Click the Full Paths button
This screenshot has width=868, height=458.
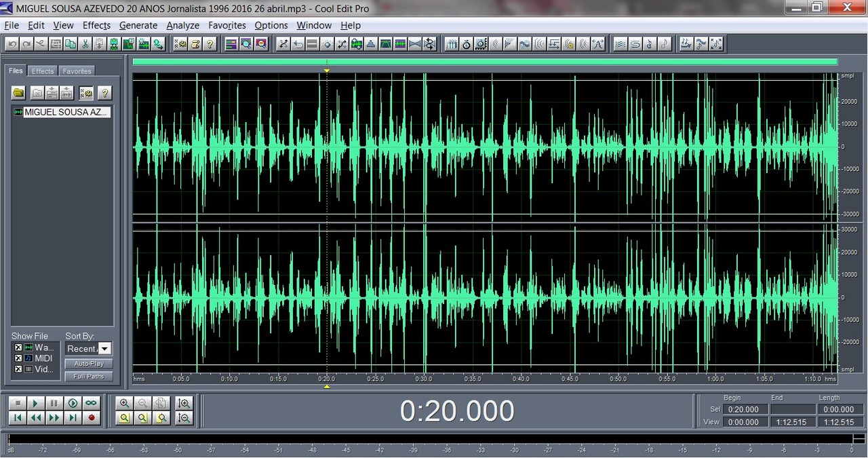click(x=89, y=376)
